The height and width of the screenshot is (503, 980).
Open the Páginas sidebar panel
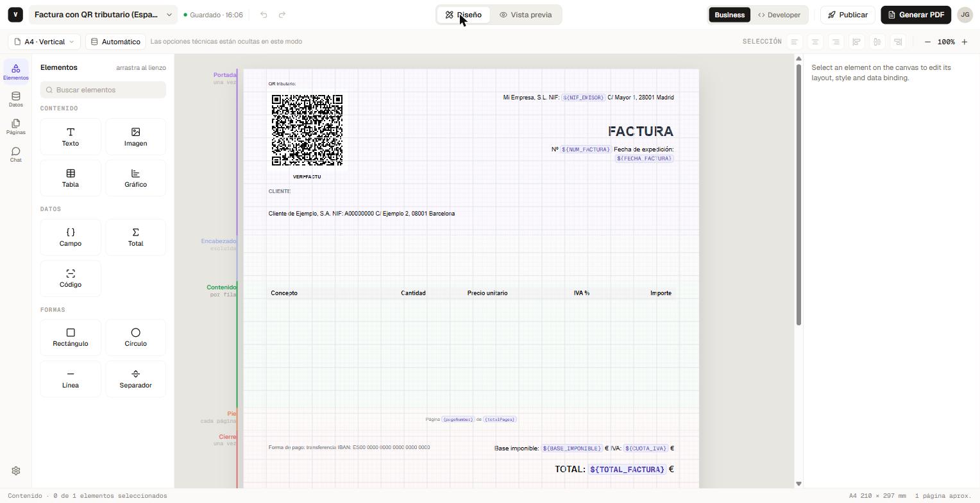pyautogui.click(x=15, y=126)
